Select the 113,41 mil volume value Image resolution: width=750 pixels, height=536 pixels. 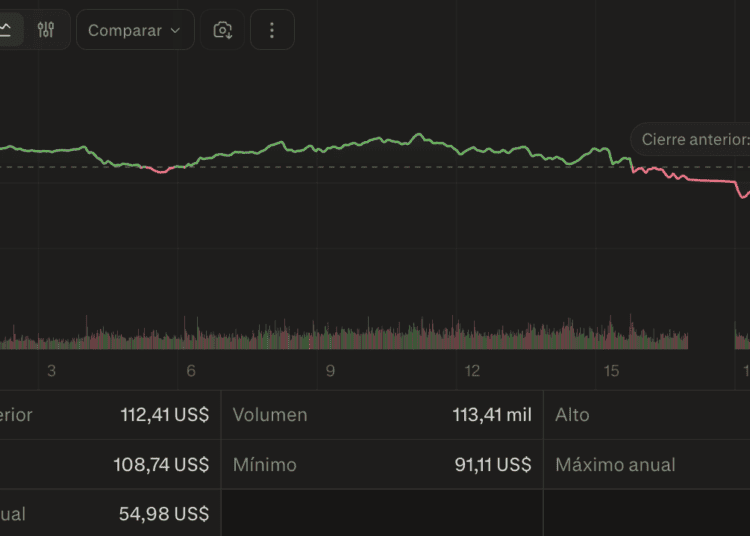click(x=491, y=415)
